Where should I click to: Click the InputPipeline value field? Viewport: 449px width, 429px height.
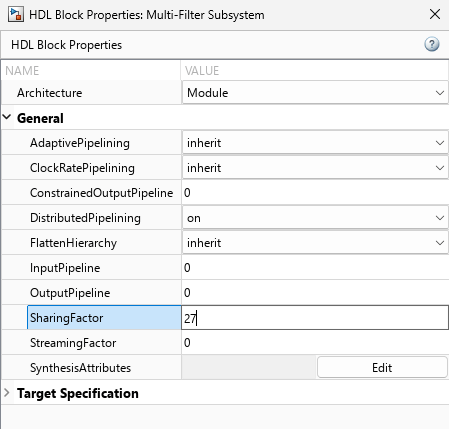coord(315,268)
